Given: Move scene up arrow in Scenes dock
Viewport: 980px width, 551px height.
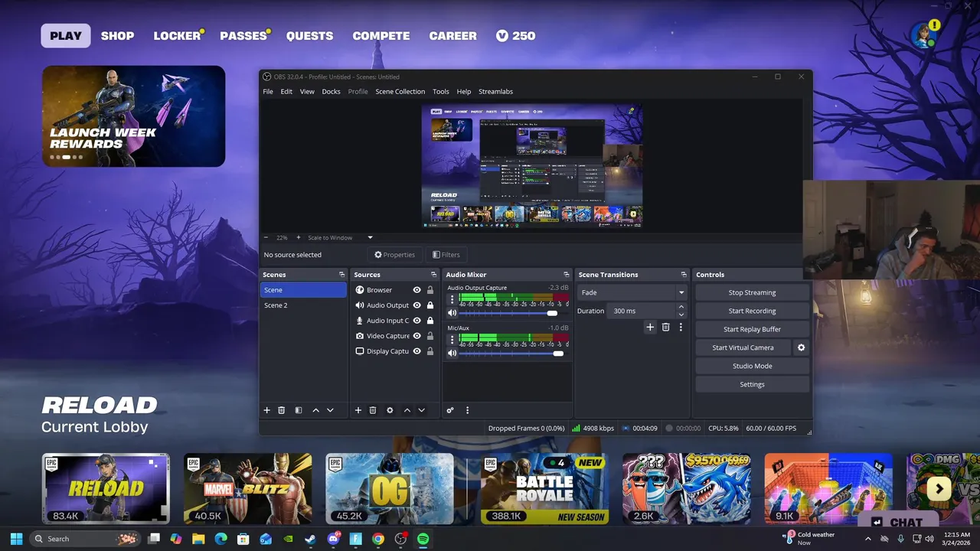Looking at the screenshot, I should point(315,410).
